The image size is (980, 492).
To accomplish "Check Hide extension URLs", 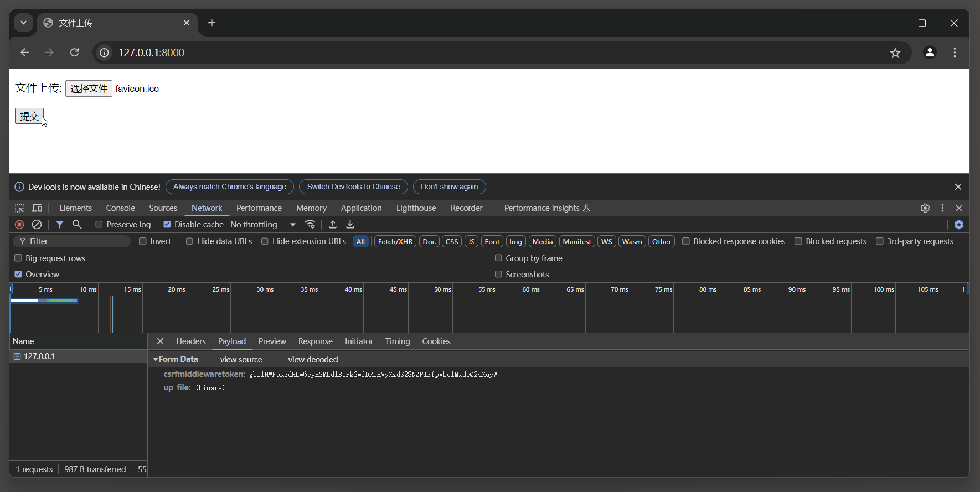I will coord(265,241).
